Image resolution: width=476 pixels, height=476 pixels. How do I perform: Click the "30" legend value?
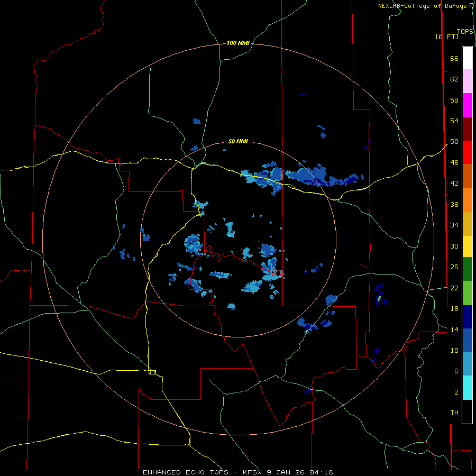[454, 246]
